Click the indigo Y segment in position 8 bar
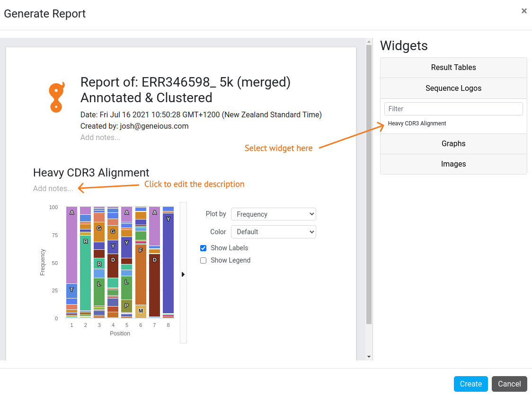This screenshot has height=396, width=532. click(x=168, y=263)
